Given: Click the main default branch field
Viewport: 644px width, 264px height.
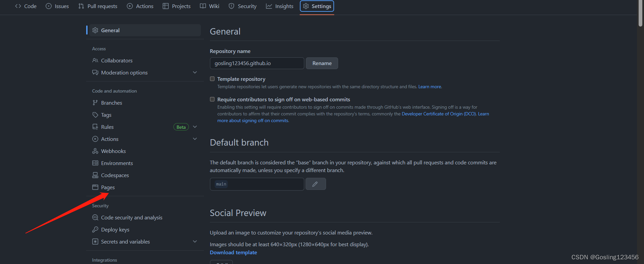Looking at the screenshot, I should pyautogui.click(x=257, y=184).
